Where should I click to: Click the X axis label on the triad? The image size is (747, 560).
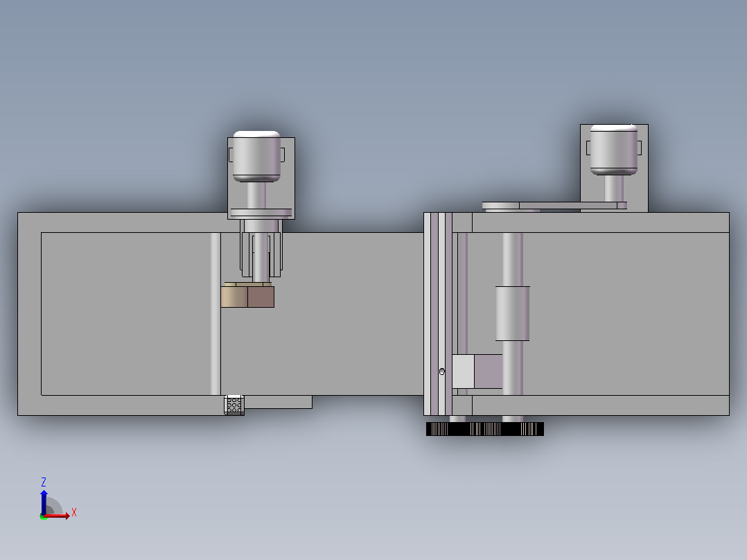[x=74, y=513]
